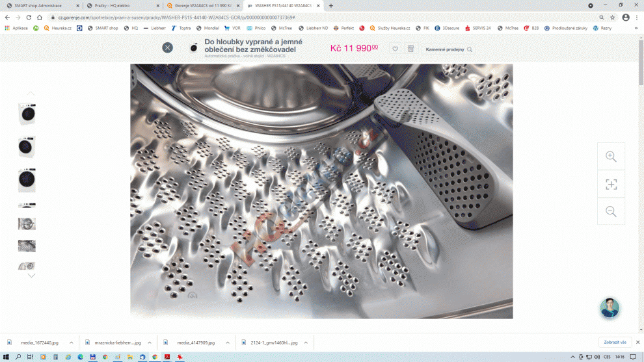Zoom in on the product image

[611, 157]
